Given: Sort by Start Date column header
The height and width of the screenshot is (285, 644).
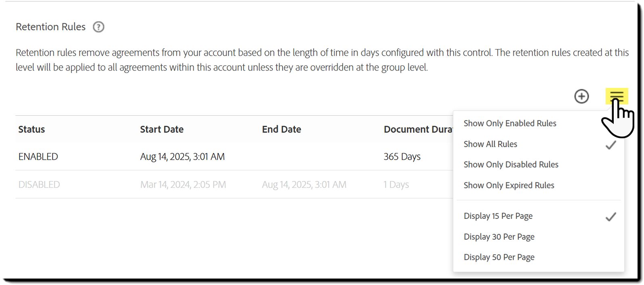Looking at the screenshot, I should 161,129.
